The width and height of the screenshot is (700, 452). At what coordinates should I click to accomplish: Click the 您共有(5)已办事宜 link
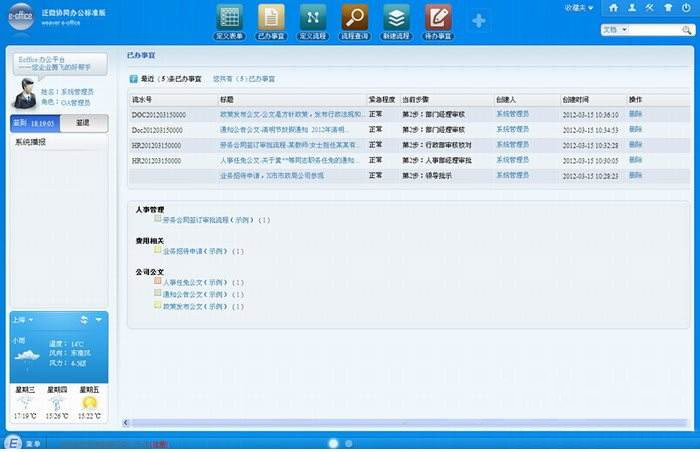[244, 79]
